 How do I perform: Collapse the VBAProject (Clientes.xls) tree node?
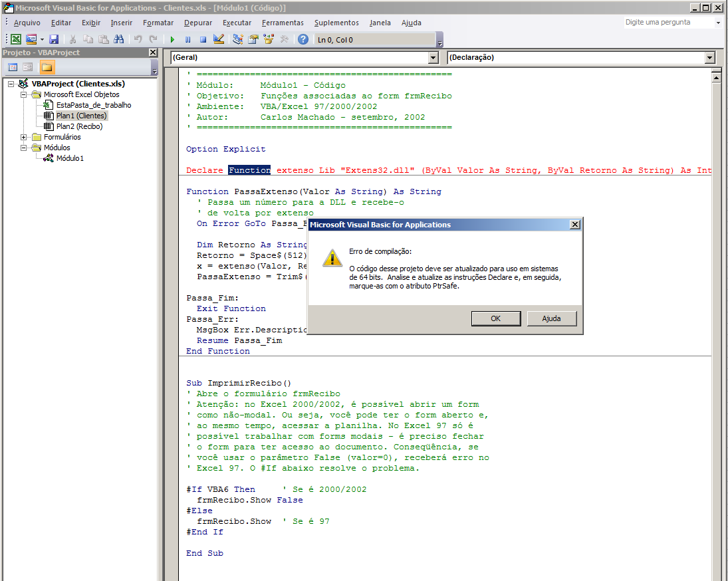click(11, 84)
